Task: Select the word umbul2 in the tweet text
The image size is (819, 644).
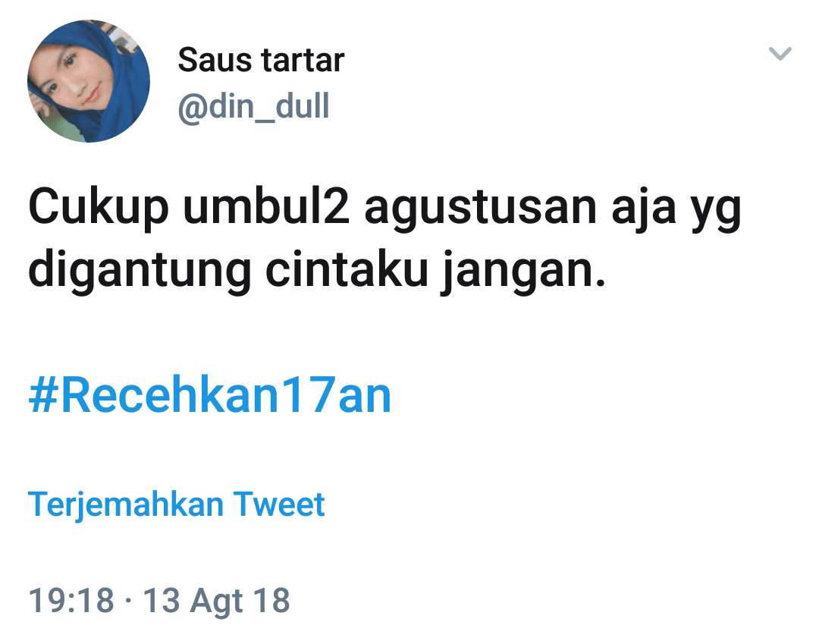Action: coord(266,206)
